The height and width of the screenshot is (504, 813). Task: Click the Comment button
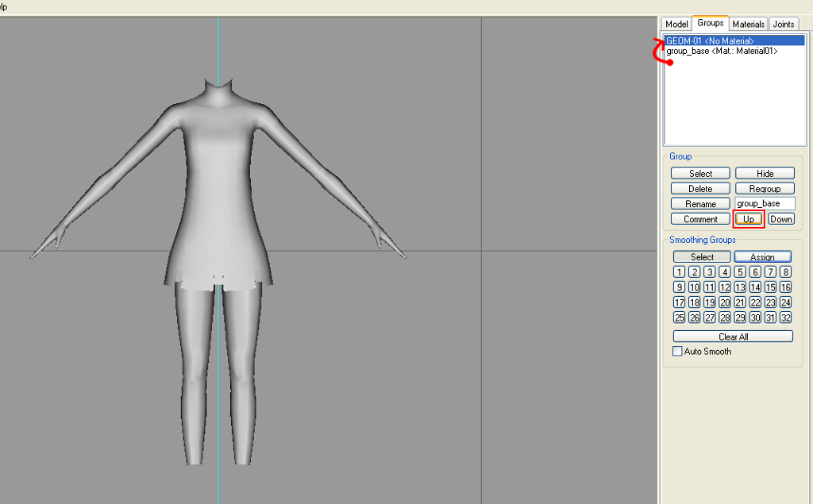(700, 219)
